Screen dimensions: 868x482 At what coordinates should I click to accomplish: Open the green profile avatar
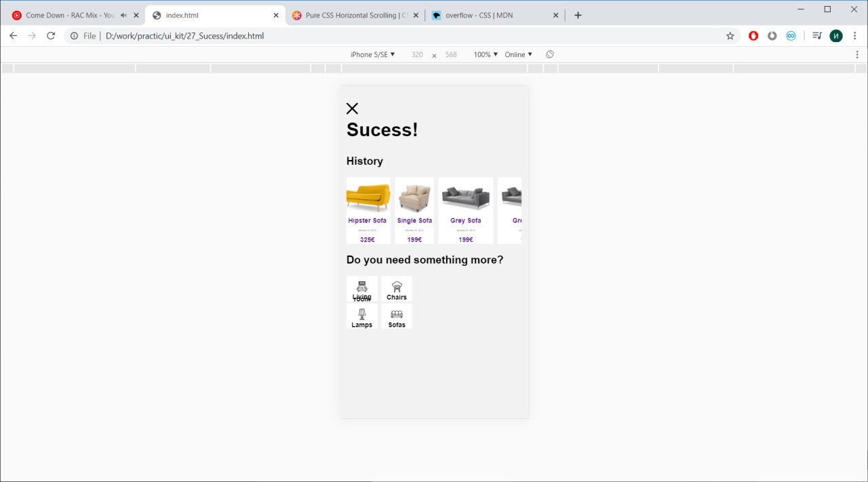tap(836, 36)
